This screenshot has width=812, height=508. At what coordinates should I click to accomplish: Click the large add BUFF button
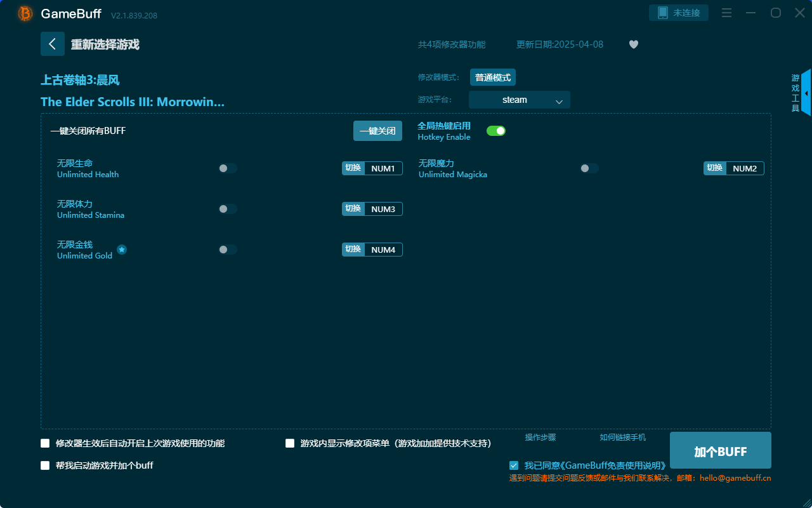click(720, 451)
